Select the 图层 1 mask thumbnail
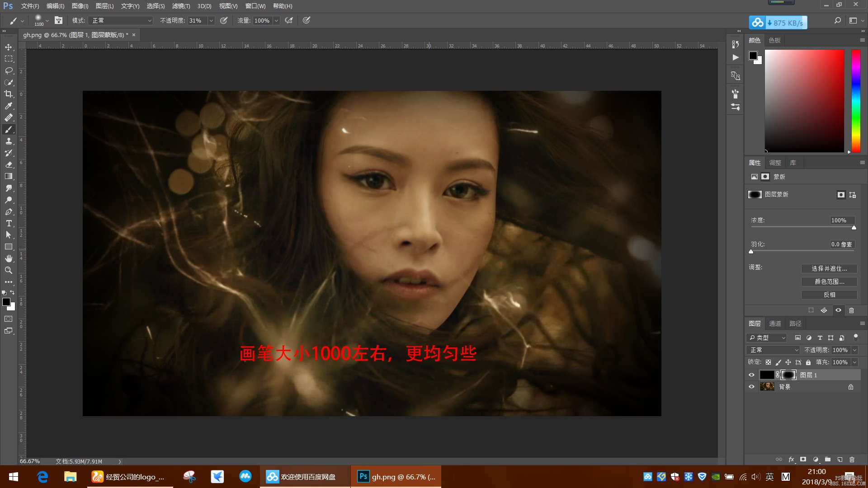 788,375
